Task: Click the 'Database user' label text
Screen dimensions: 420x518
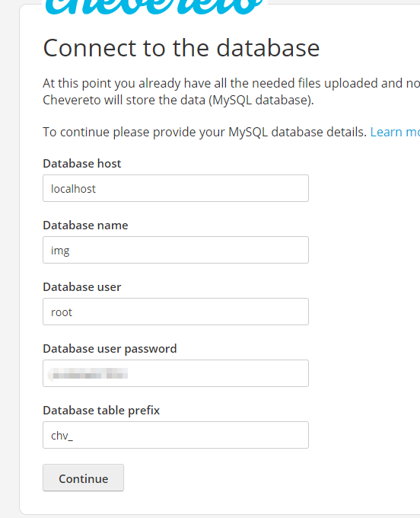Action: tap(82, 287)
